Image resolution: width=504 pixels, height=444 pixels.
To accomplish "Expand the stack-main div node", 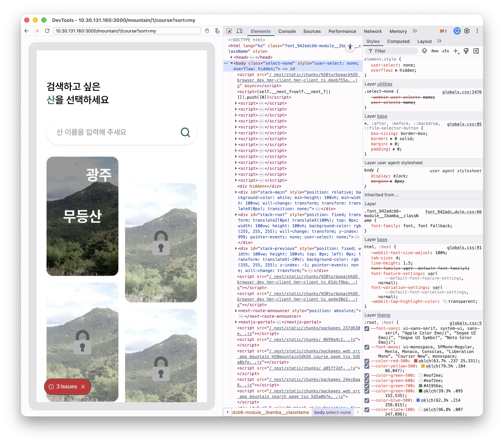I will (x=236, y=192).
